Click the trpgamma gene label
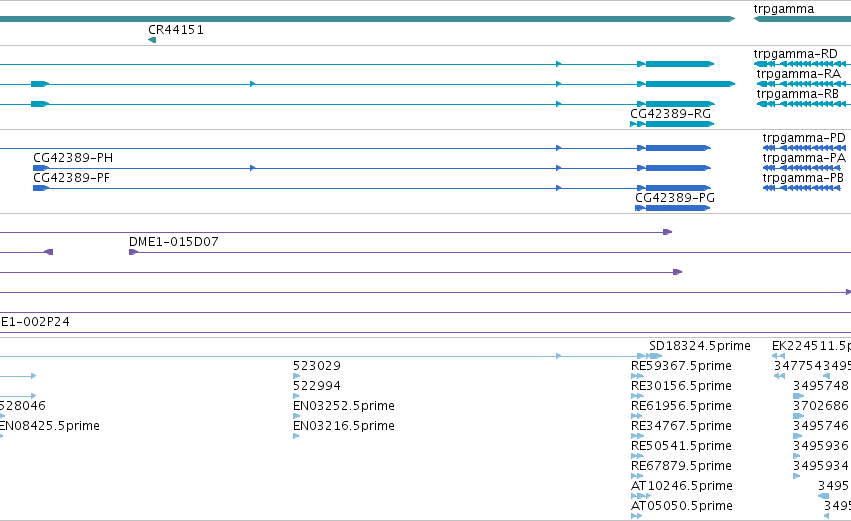The width and height of the screenshot is (851, 521). point(784,9)
